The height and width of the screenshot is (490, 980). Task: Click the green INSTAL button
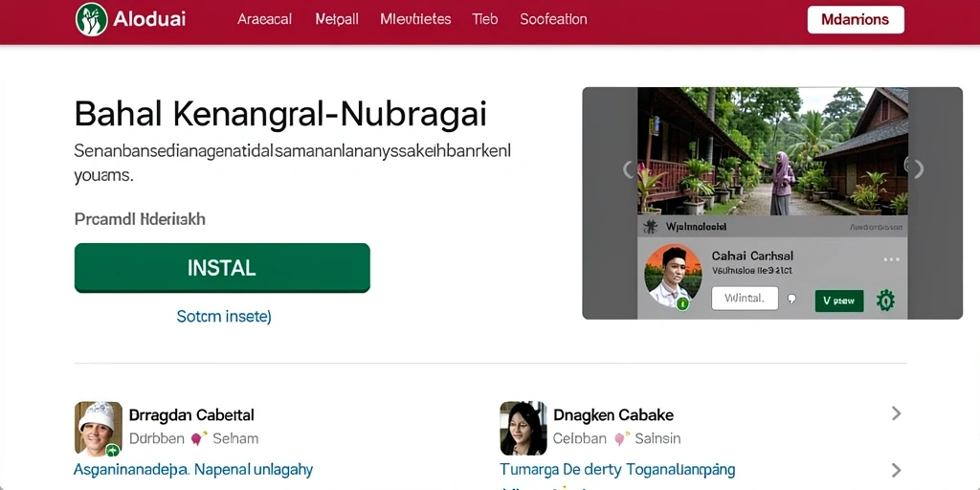point(222,268)
